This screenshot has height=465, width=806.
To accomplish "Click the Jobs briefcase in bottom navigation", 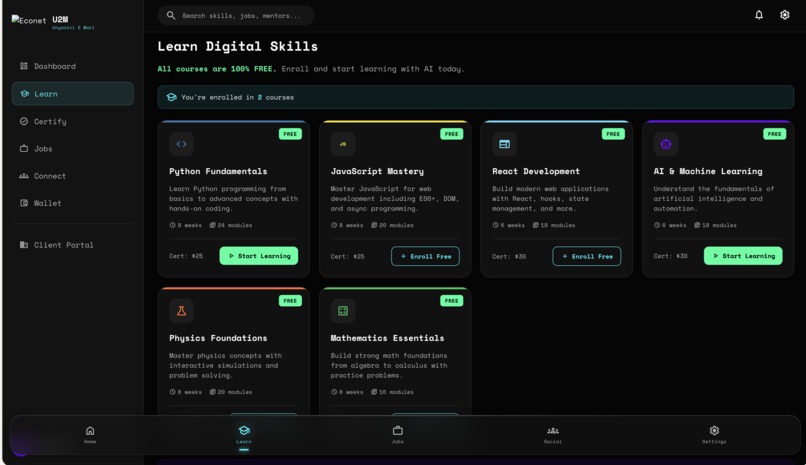I will tap(398, 431).
